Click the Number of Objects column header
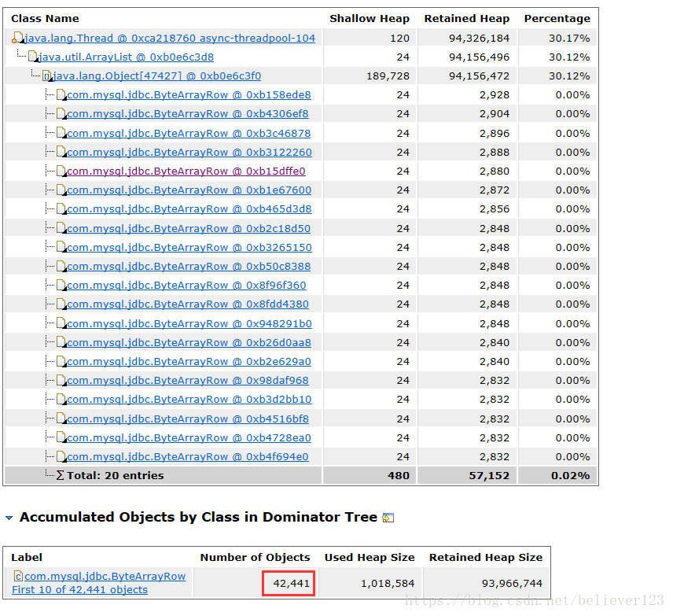The width and height of the screenshot is (673, 616). [x=255, y=557]
